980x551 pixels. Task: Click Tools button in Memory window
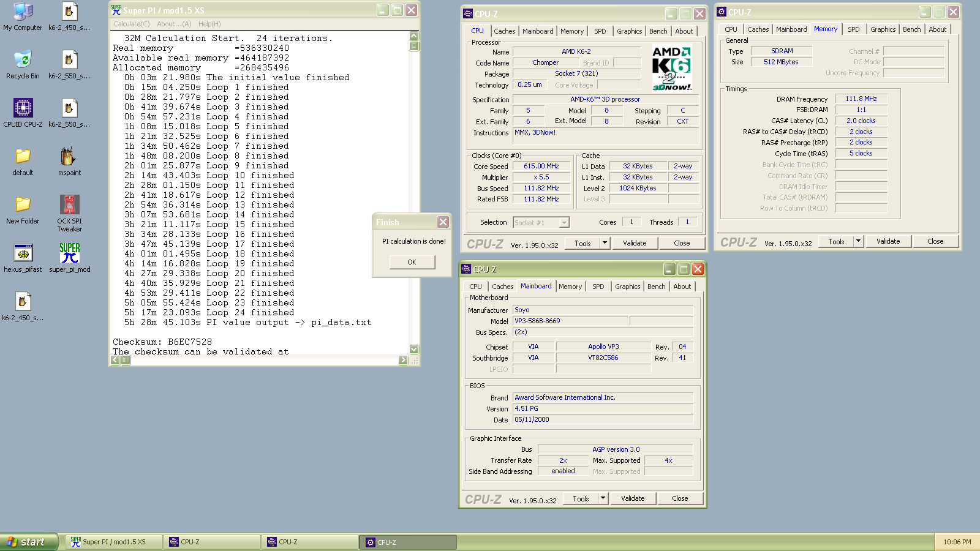836,241
